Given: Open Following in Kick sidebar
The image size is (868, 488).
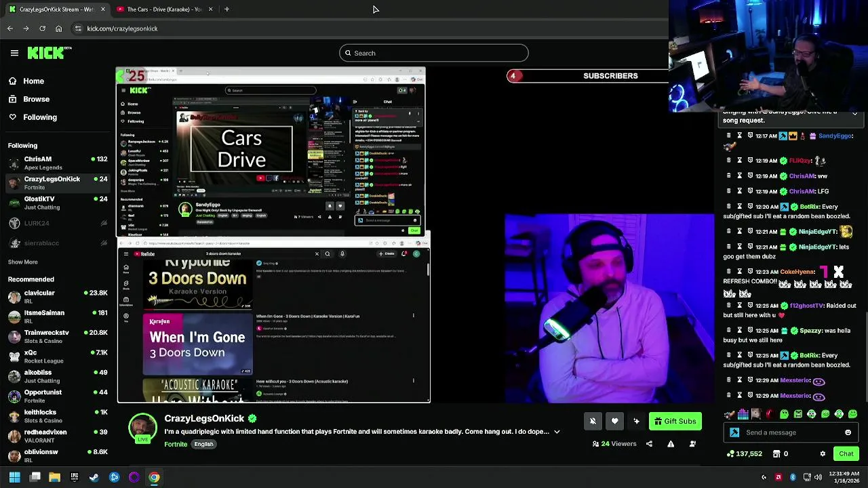Looking at the screenshot, I should pyautogui.click(x=33, y=117).
